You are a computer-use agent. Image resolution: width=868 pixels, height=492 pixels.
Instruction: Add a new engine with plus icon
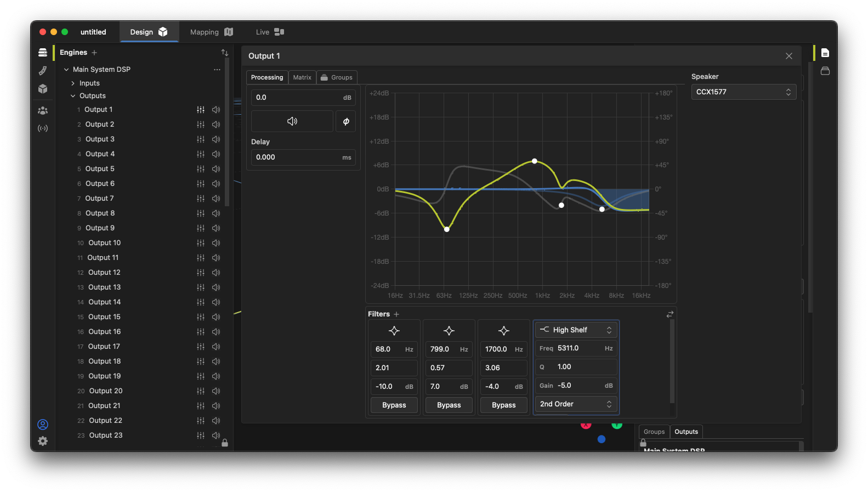pos(94,53)
